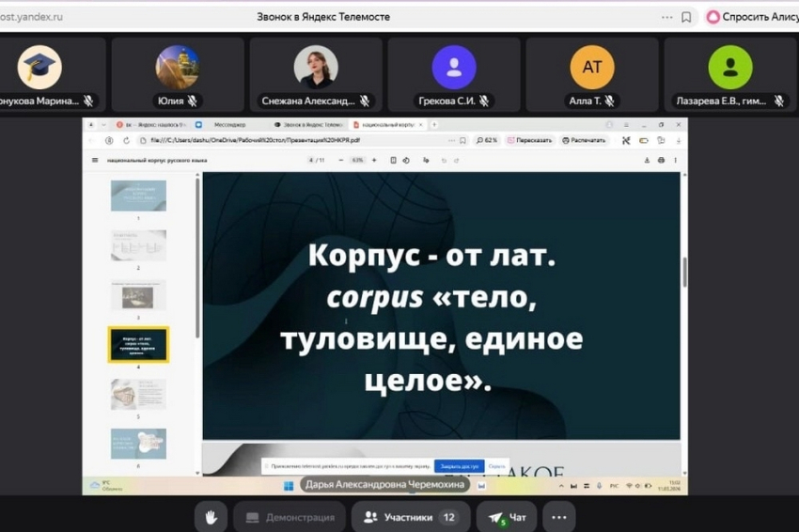Select Алла Т. AT avatar
Screen dimensions: 799x532
point(592,67)
